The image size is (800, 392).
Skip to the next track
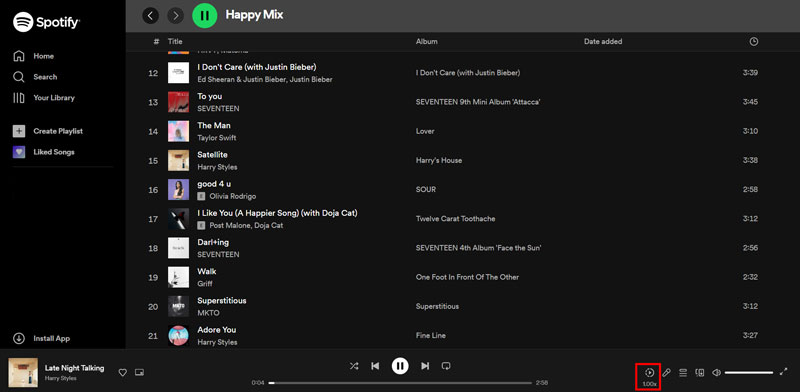[425, 365]
